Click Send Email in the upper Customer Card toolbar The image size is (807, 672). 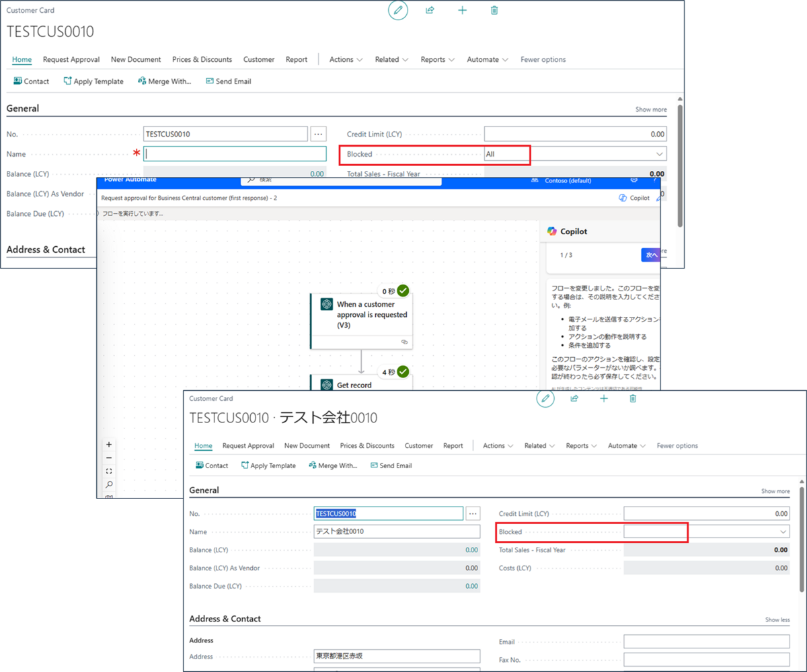(228, 81)
